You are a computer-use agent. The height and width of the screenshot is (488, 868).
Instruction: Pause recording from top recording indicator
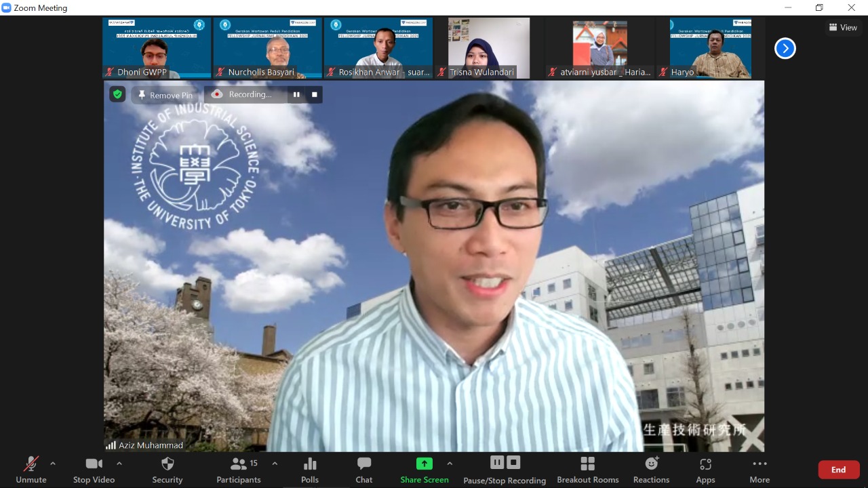coord(296,95)
